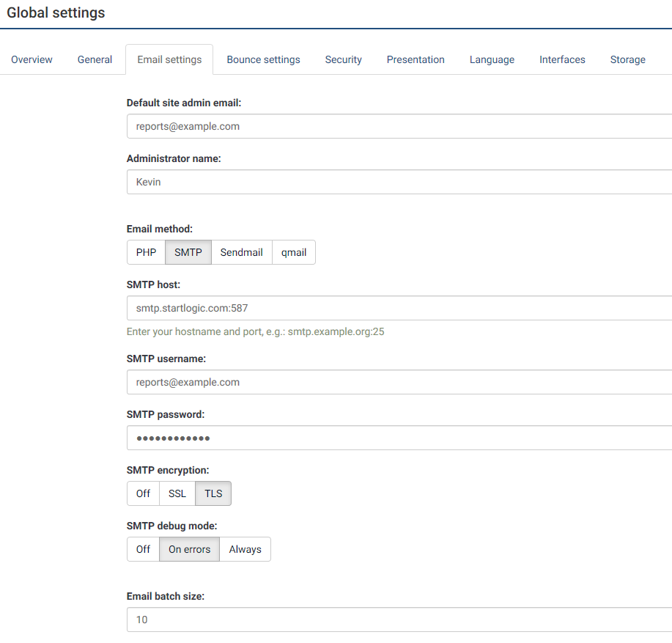Select qmail email method
The width and height of the screenshot is (672, 643).
(x=293, y=252)
